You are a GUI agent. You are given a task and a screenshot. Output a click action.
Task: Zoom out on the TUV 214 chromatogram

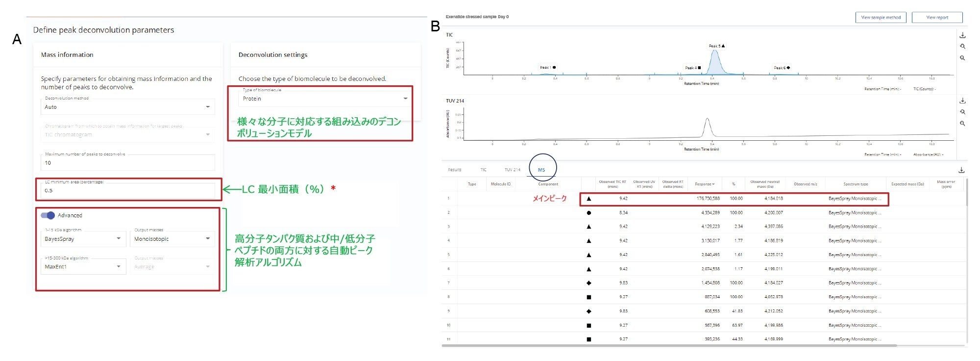(x=962, y=124)
